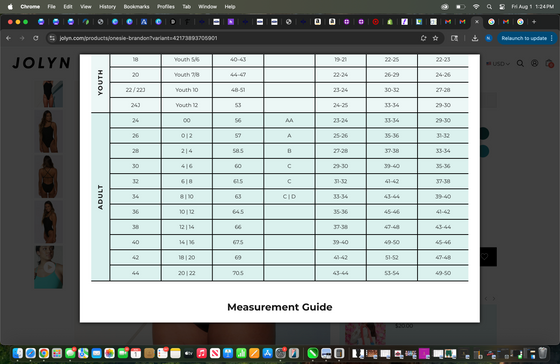Launch Finder from the Dock
560x364 pixels.
tap(18, 353)
